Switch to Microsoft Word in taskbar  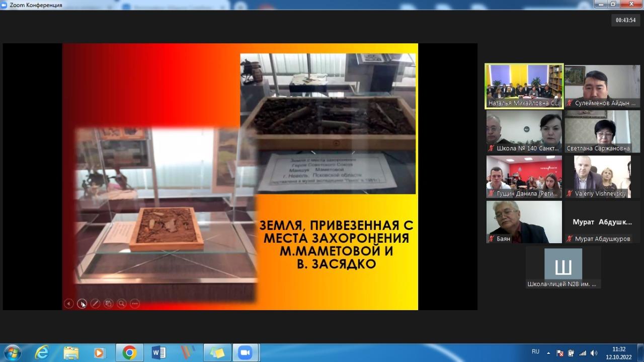[x=158, y=352]
